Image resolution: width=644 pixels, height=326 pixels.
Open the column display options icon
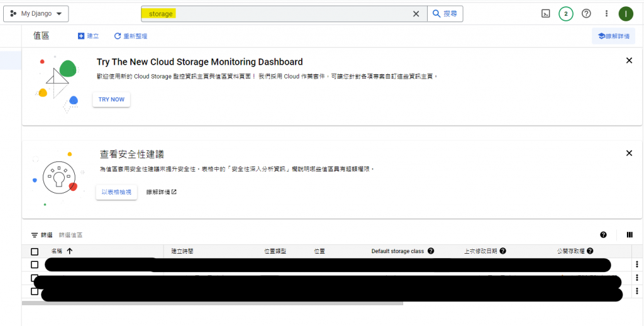click(x=630, y=235)
